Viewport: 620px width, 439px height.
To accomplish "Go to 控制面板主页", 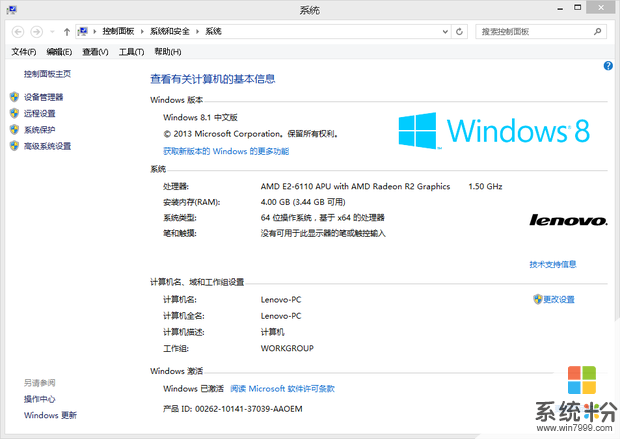I will (x=47, y=74).
